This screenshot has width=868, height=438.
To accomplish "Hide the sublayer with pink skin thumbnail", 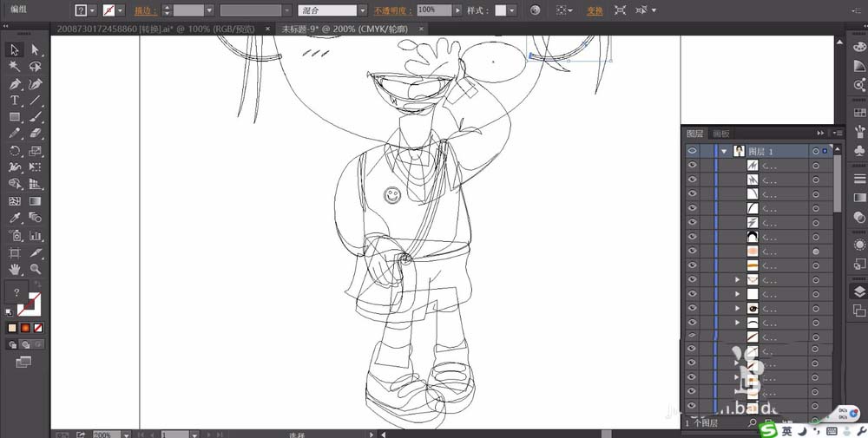I will pyautogui.click(x=692, y=251).
